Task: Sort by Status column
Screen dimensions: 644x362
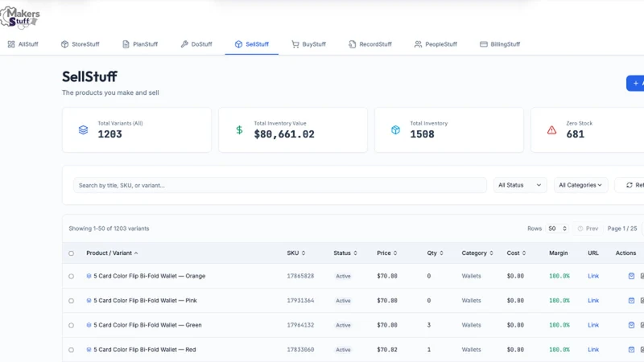Action: tap(345, 253)
